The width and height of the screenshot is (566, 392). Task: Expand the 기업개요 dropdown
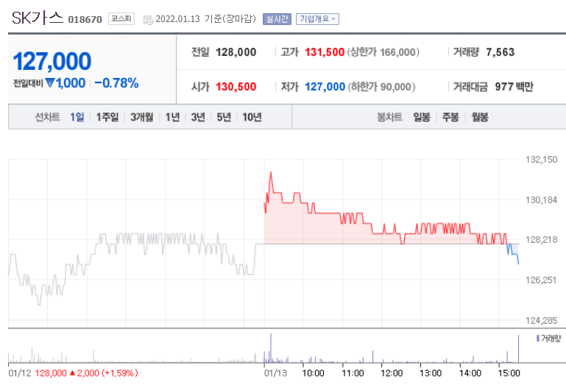click(x=317, y=18)
